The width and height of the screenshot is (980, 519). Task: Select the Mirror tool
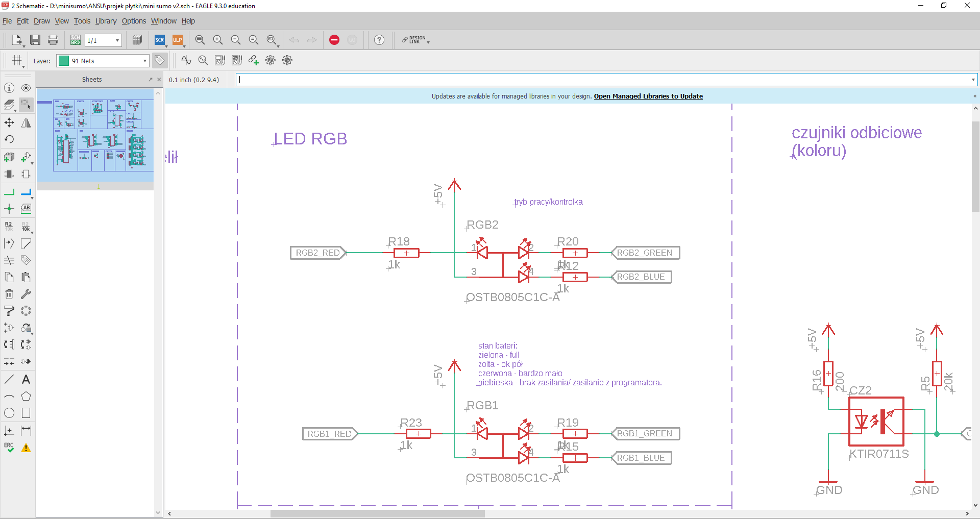(26, 122)
